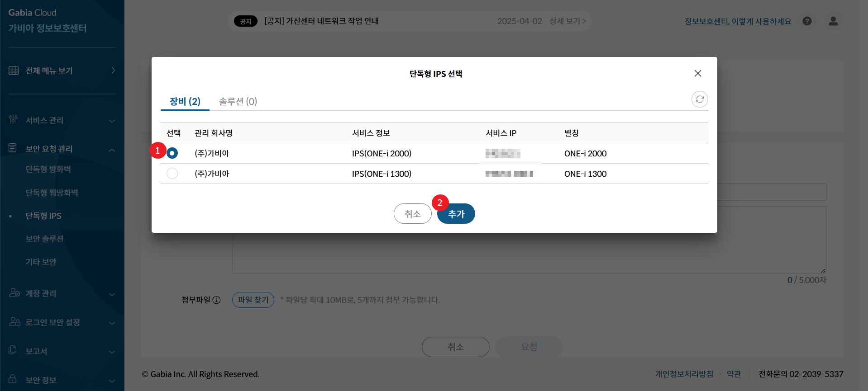
Task: Open 단독형 방화벽 menu item
Action: 48,169
